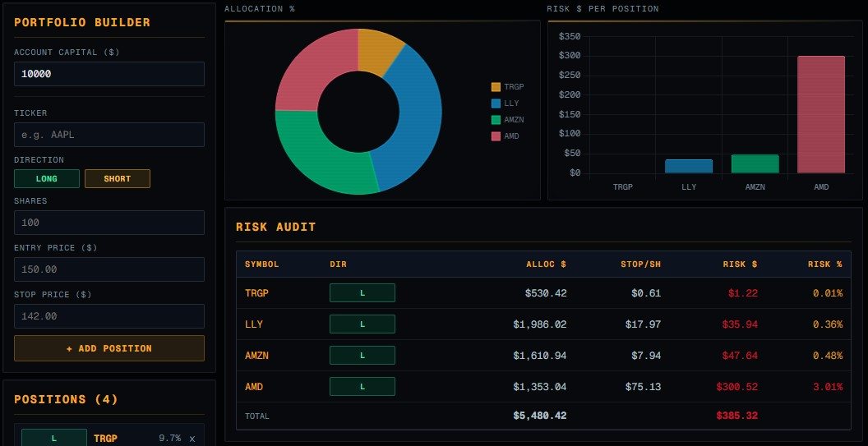Image resolution: width=868 pixels, height=446 pixels.
Task: Remove the TRGP position with the x
Action: (192, 439)
